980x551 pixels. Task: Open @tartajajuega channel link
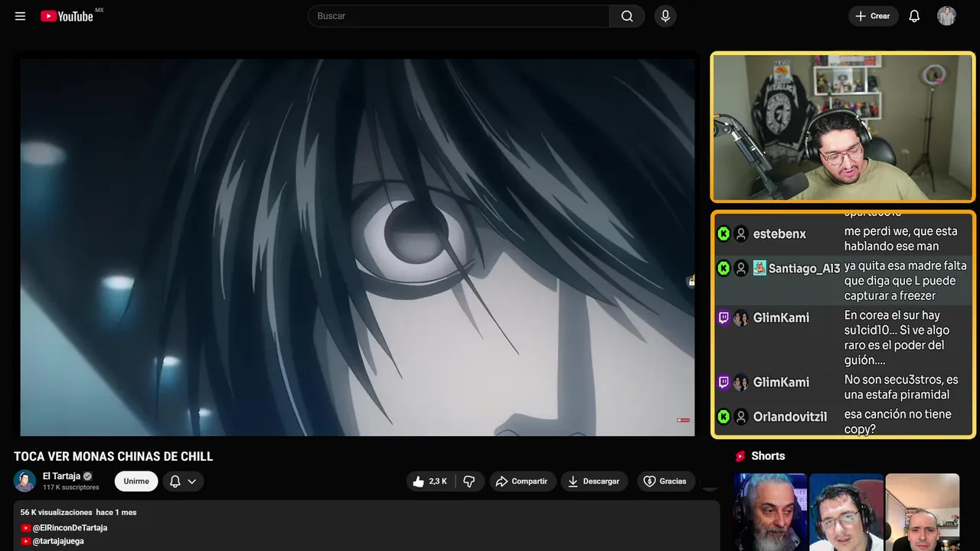pyautogui.click(x=58, y=541)
